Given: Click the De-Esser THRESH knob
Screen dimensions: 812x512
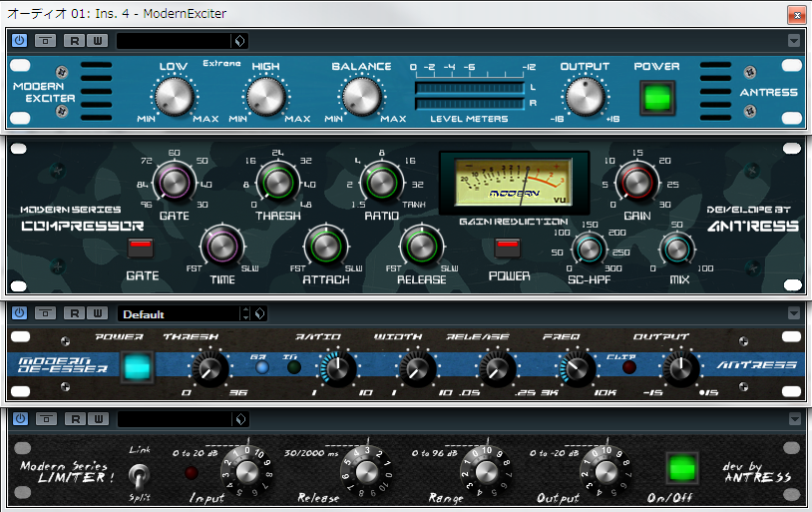Looking at the screenshot, I should [210, 368].
